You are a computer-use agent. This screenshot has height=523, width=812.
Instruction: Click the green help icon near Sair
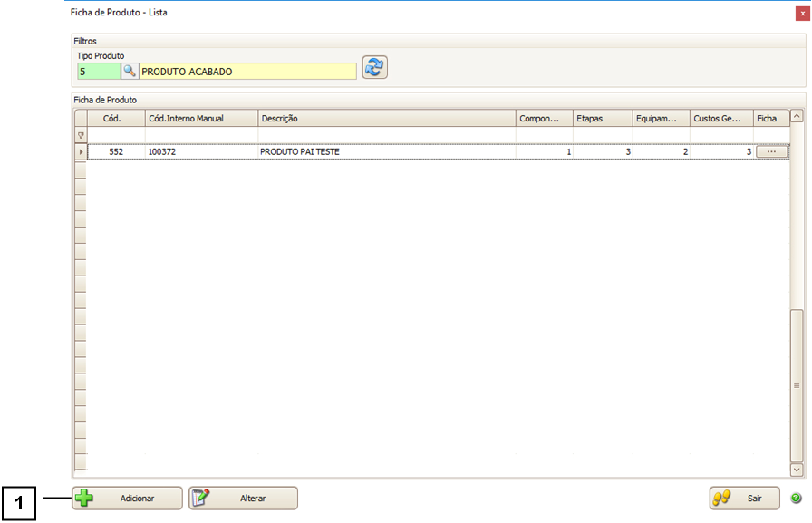click(x=796, y=498)
